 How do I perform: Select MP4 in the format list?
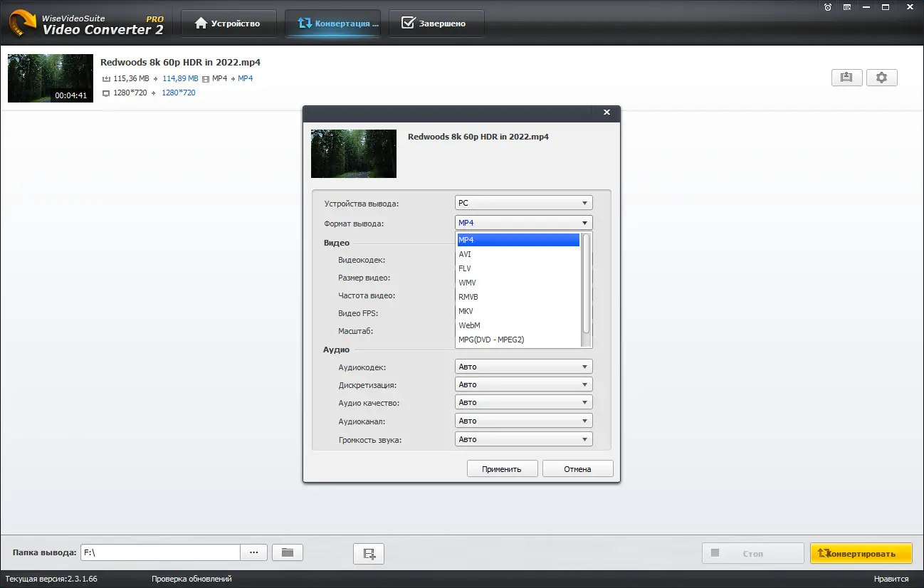518,240
